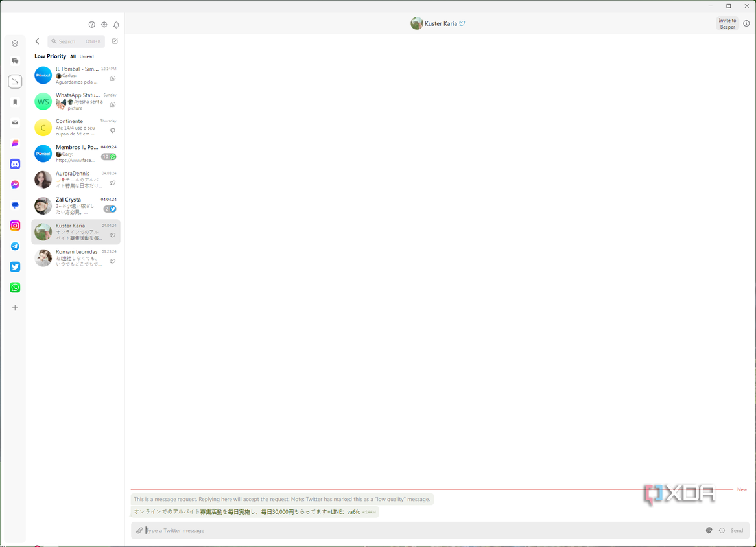This screenshot has width=756, height=547.
Task: Click the message request notice text
Action: point(281,499)
